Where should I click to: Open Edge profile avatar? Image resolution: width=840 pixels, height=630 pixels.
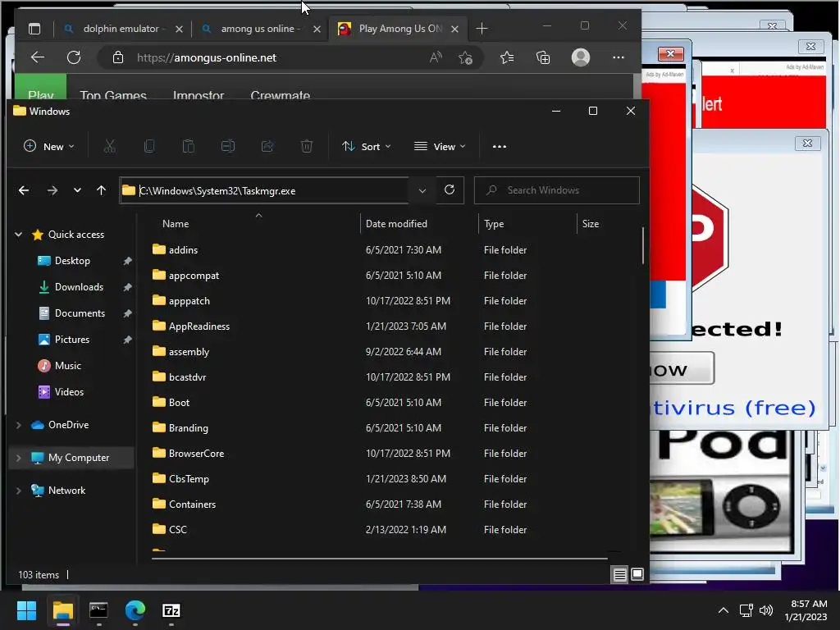point(581,57)
